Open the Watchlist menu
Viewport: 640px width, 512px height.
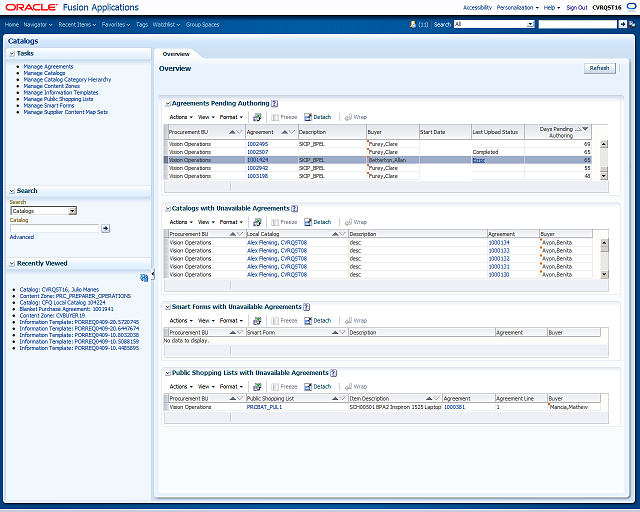pyautogui.click(x=166, y=25)
